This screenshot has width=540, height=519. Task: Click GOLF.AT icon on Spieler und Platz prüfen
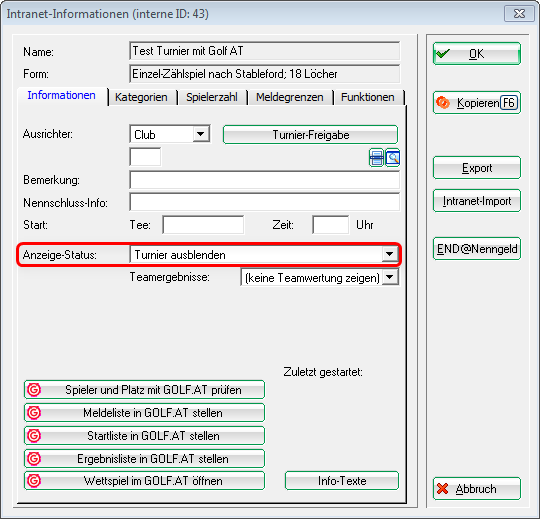coord(34,390)
